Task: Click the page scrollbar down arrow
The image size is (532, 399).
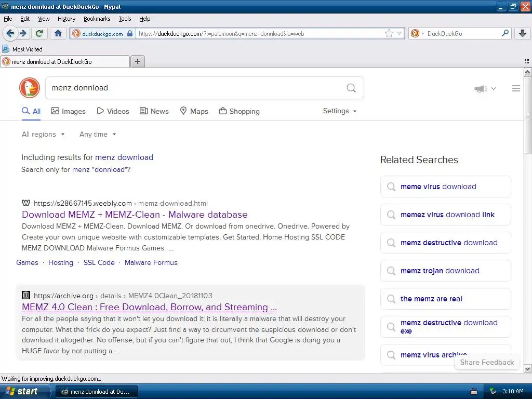Action: (x=527, y=369)
